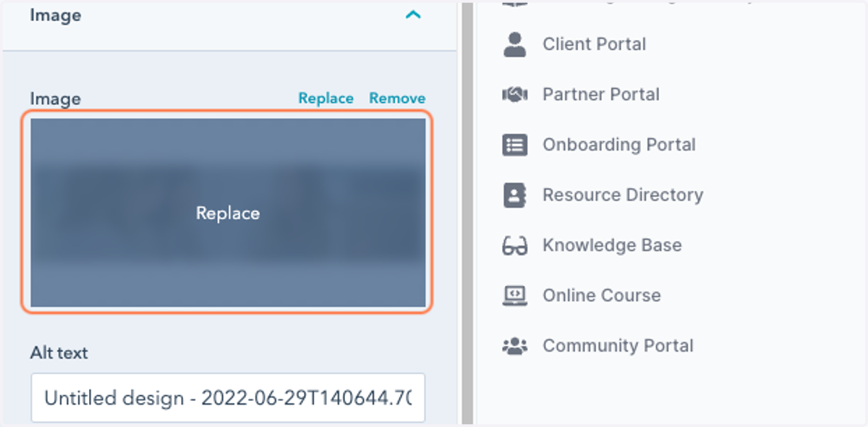Open the Partner Portal menu item
The width and height of the screenshot is (868, 427).
pyautogui.click(x=601, y=94)
